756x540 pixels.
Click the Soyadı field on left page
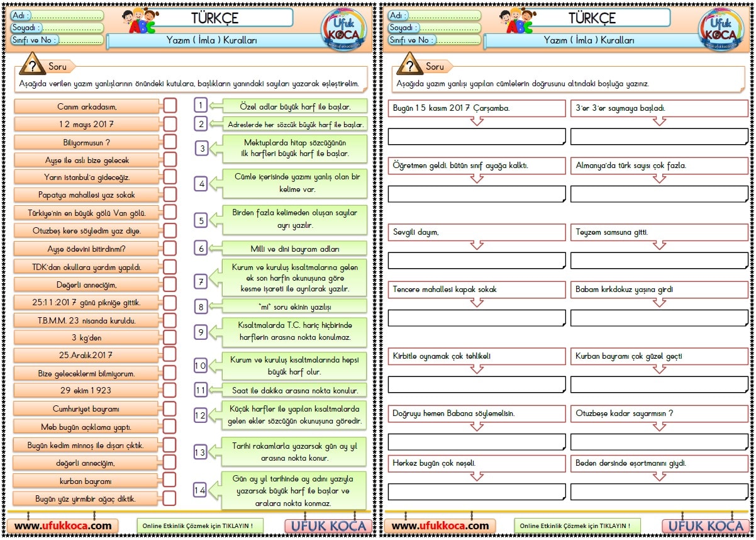tap(57, 28)
